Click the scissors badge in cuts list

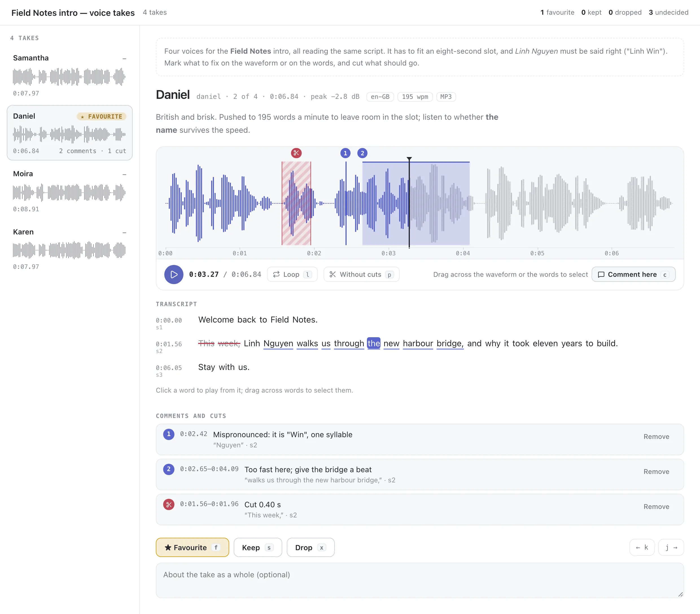point(169,504)
